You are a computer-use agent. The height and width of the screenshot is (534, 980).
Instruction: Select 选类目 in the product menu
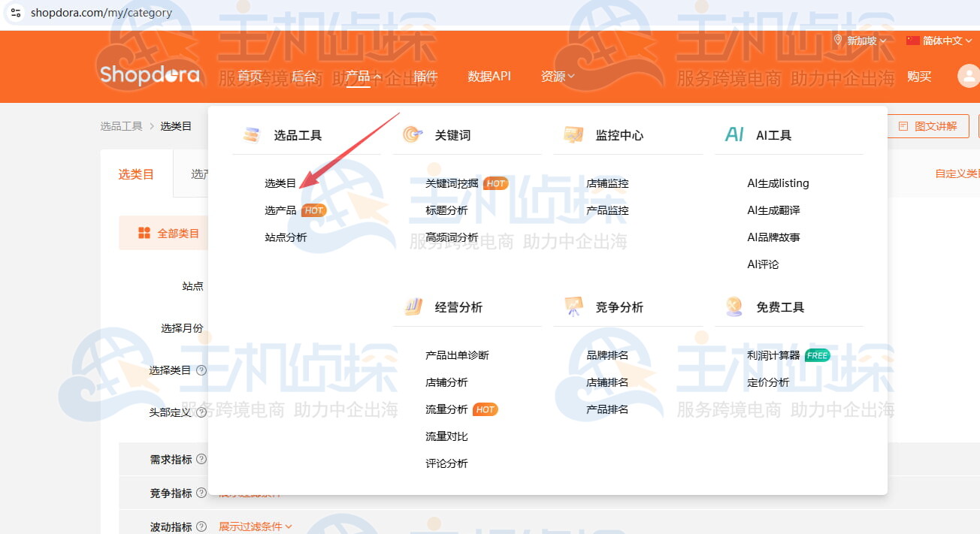[280, 183]
